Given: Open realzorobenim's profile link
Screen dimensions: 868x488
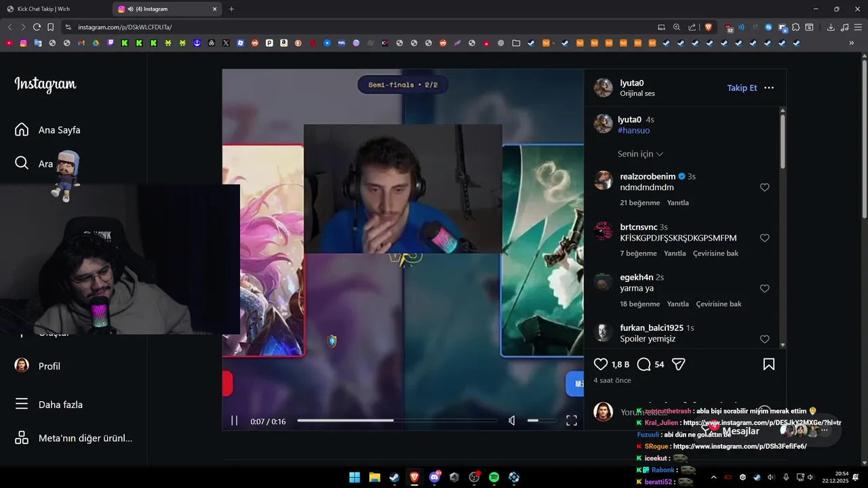Looking at the screenshot, I should click(648, 176).
